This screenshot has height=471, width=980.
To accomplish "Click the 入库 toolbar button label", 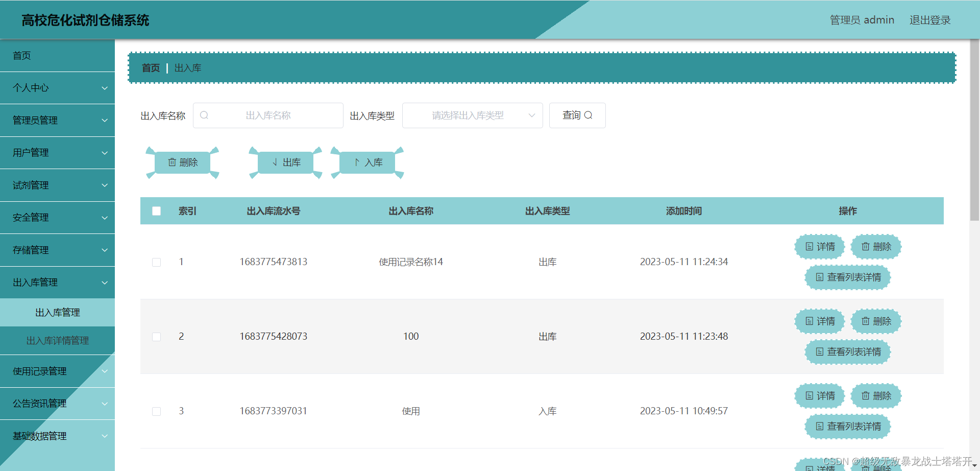I will pyautogui.click(x=374, y=162).
